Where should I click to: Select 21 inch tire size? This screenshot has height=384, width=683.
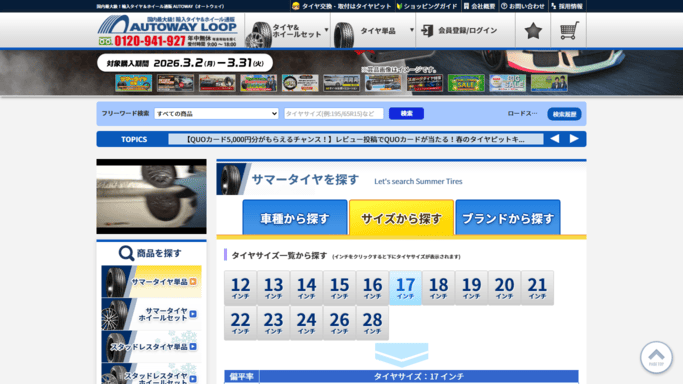[x=537, y=288]
